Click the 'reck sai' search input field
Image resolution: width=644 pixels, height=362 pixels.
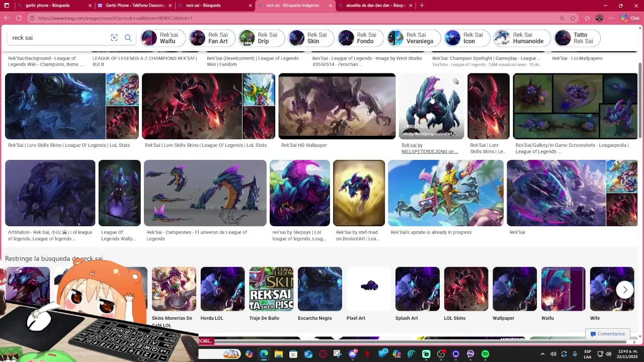[58, 38]
